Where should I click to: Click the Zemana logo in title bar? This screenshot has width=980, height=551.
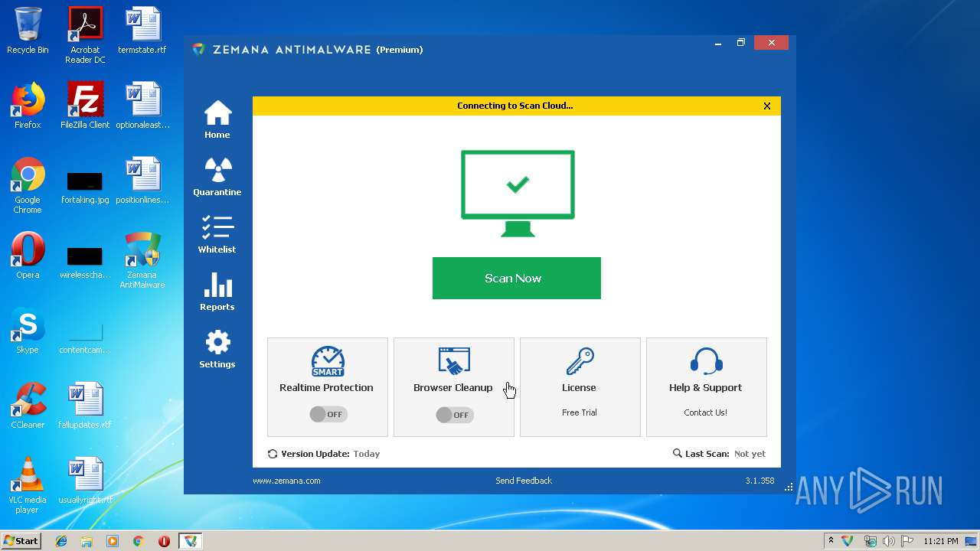199,50
